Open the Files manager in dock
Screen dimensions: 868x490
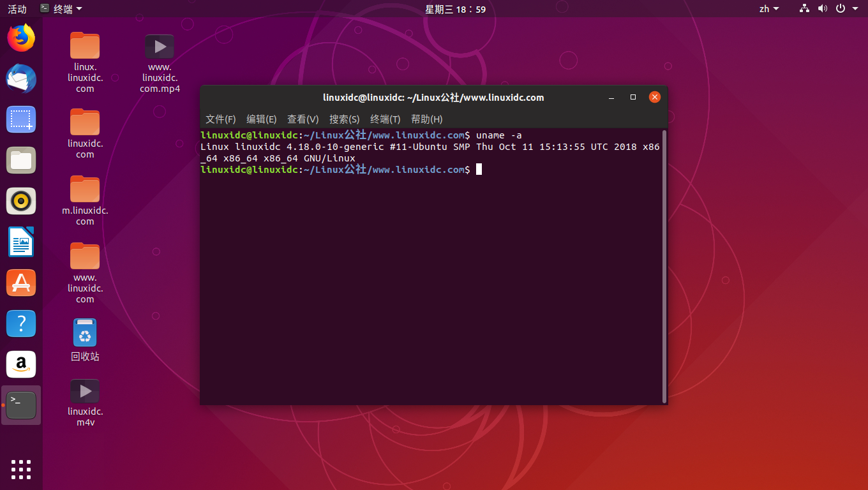point(21,160)
